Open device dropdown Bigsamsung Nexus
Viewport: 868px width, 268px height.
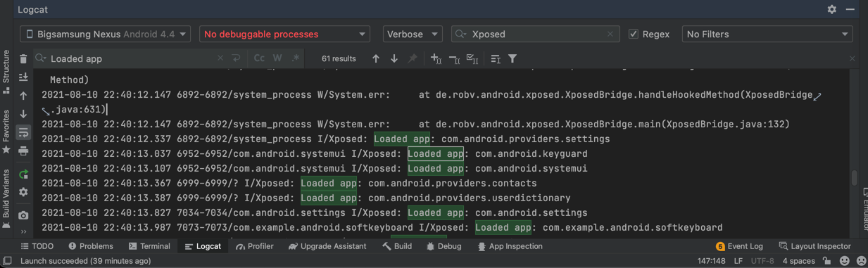[106, 34]
